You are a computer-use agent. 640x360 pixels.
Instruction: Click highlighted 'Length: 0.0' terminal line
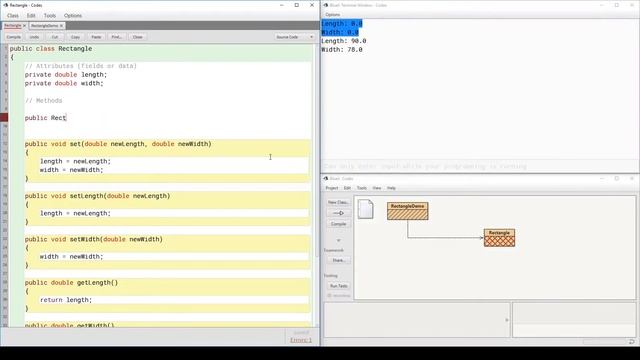(x=342, y=24)
